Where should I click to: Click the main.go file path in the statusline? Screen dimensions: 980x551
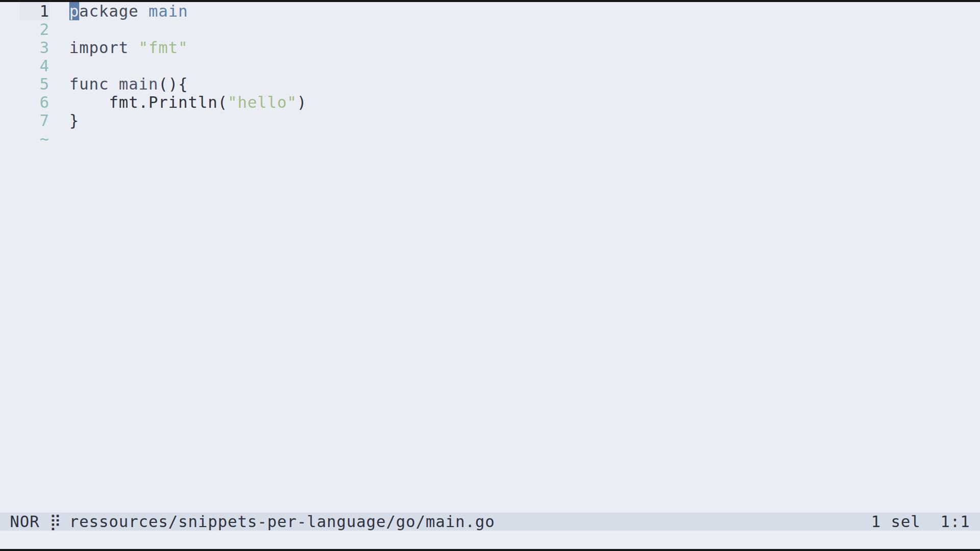point(282,522)
